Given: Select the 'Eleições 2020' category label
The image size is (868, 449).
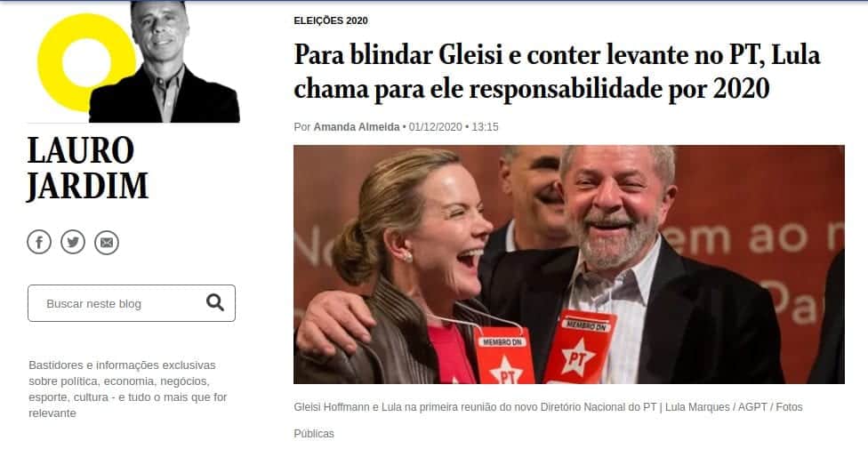Looking at the screenshot, I should [x=331, y=20].
